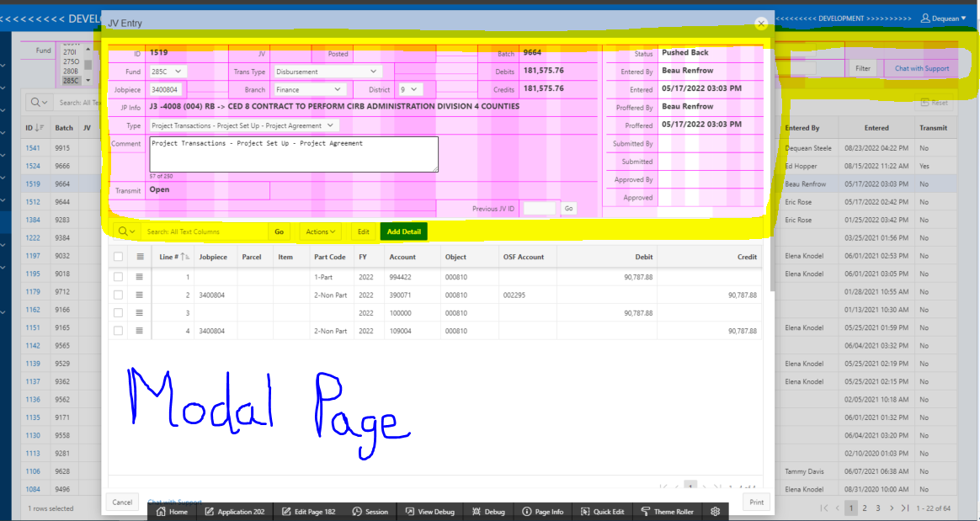Expand the Actions menu in the modal

coord(320,231)
